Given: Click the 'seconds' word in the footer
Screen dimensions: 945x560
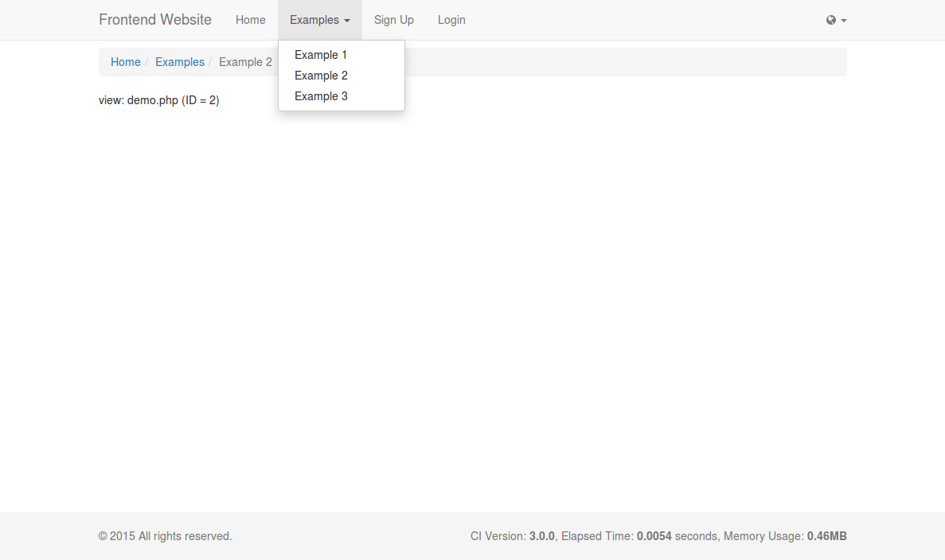Looking at the screenshot, I should tap(696, 536).
